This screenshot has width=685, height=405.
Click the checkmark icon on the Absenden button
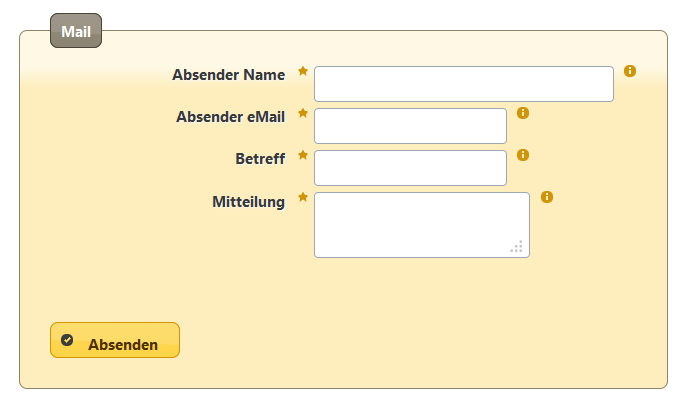pos(67,340)
